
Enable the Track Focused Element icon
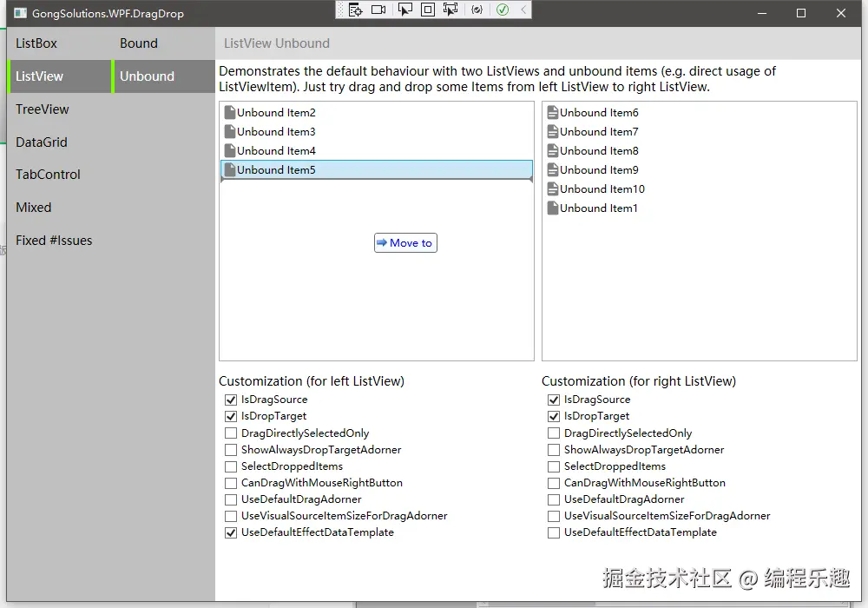(x=450, y=10)
